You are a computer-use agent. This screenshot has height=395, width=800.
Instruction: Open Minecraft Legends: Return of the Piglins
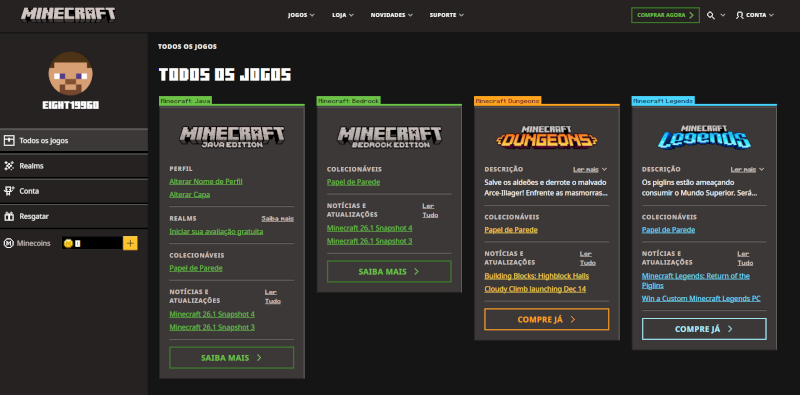point(696,281)
